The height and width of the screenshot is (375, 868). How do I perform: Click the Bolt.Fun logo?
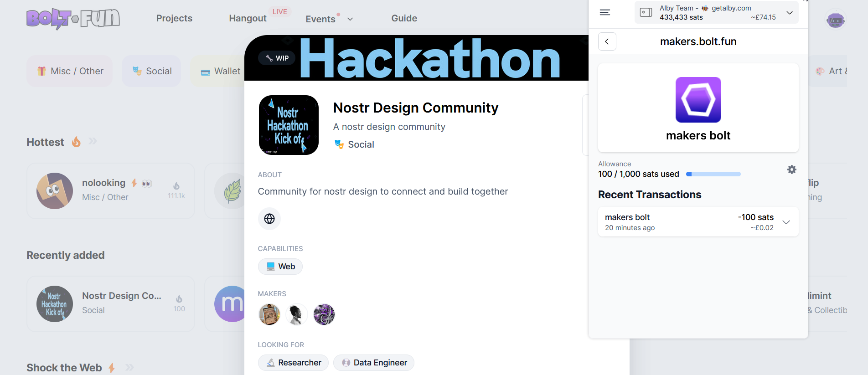(73, 19)
